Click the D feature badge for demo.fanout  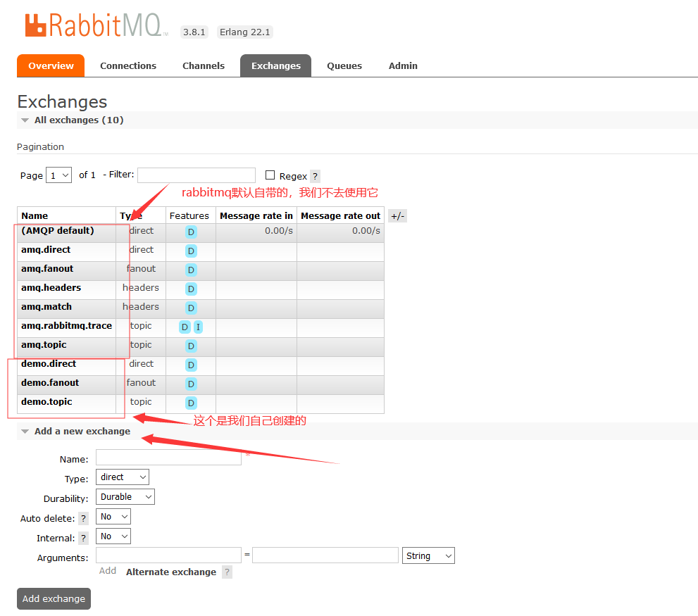point(191,384)
